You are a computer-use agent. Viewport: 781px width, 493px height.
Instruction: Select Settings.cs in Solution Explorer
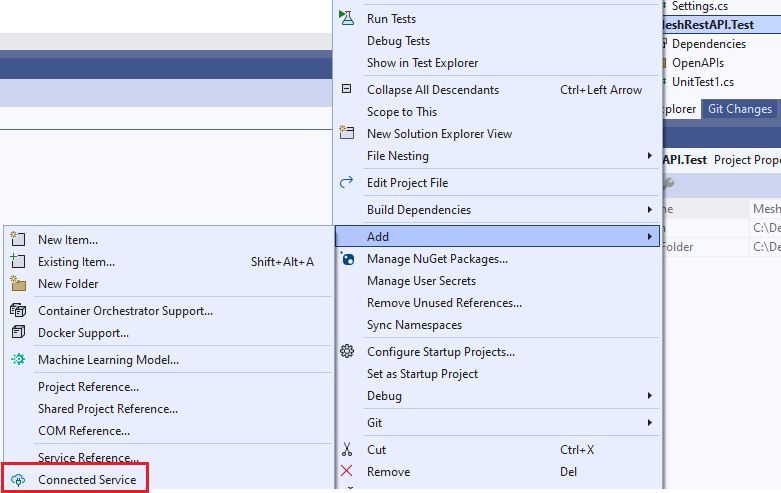tap(699, 6)
